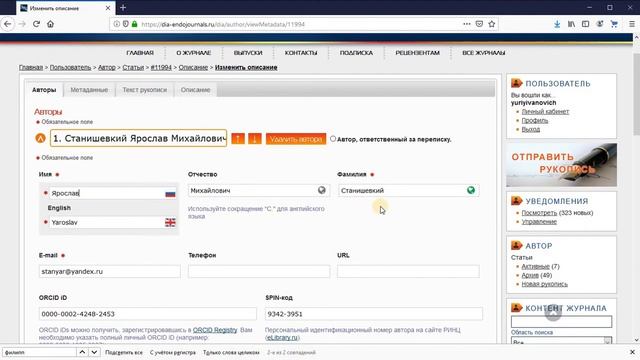Open the ПОДПИСКА menu item
This screenshot has width=640, height=360.
coord(356,53)
